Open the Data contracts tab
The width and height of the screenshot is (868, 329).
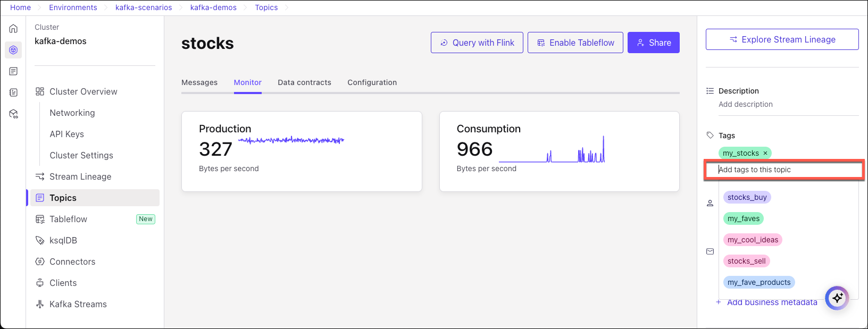(305, 82)
